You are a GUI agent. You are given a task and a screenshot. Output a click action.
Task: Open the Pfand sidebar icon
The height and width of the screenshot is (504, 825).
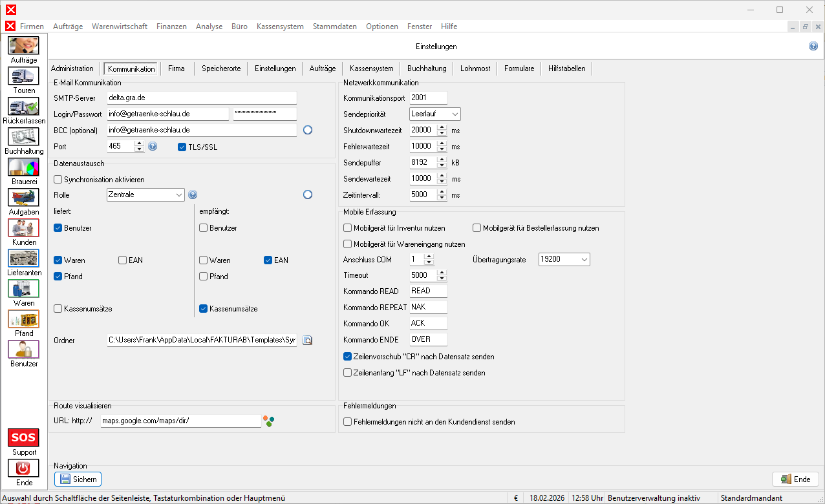pyautogui.click(x=23, y=319)
